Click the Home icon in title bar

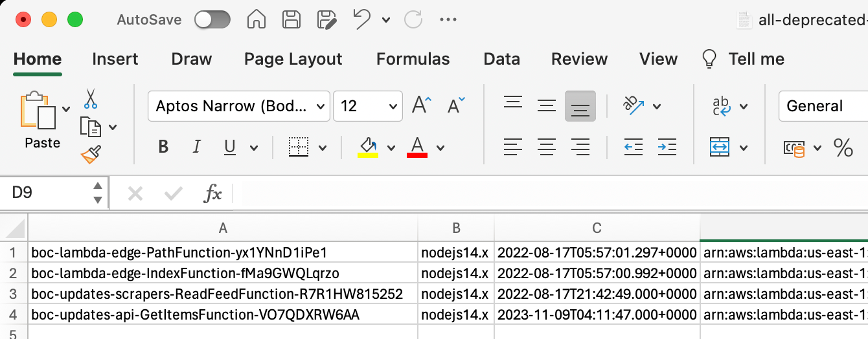257,19
